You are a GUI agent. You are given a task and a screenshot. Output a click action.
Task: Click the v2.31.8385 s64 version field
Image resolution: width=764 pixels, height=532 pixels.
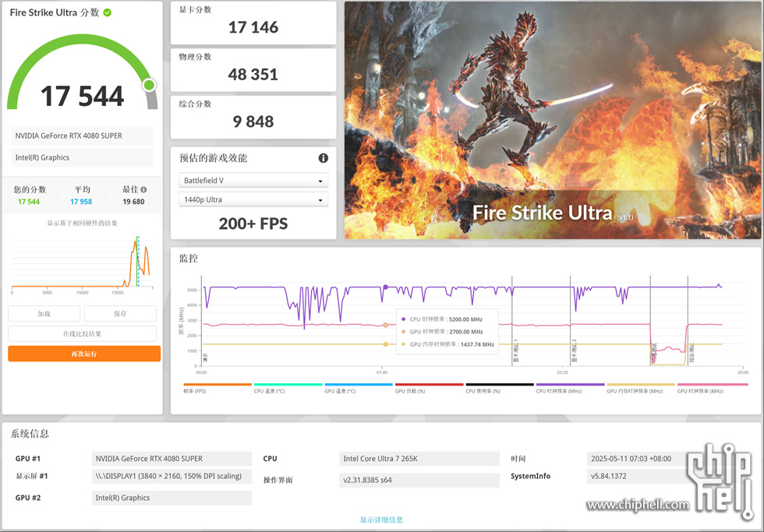tap(419, 480)
